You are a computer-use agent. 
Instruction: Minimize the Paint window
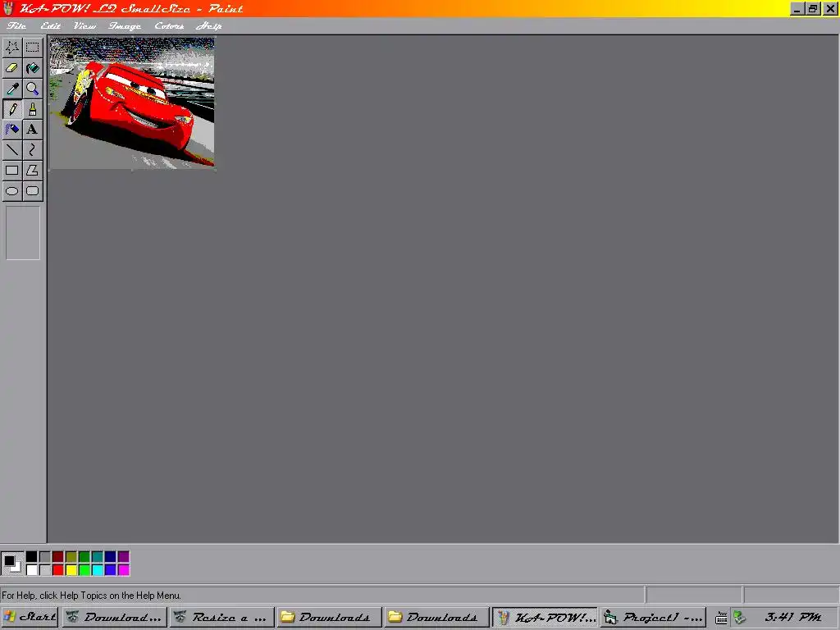click(797, 8)
